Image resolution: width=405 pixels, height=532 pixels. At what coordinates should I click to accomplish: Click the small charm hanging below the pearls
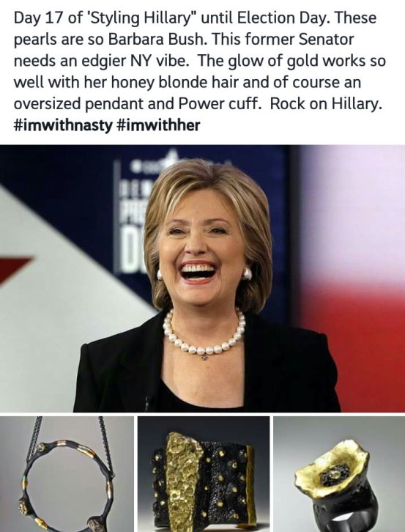click(204, 358)
